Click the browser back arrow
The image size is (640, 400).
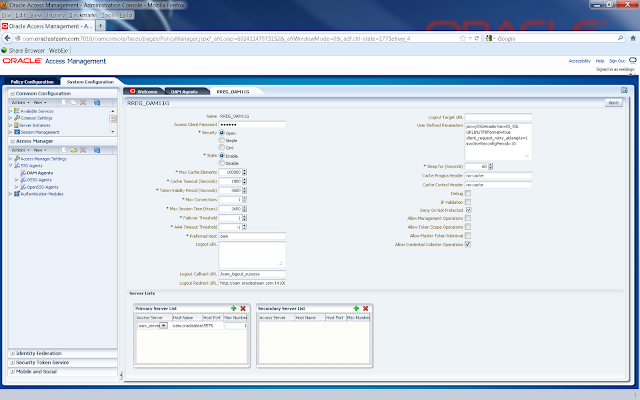[x=7, y=38]
